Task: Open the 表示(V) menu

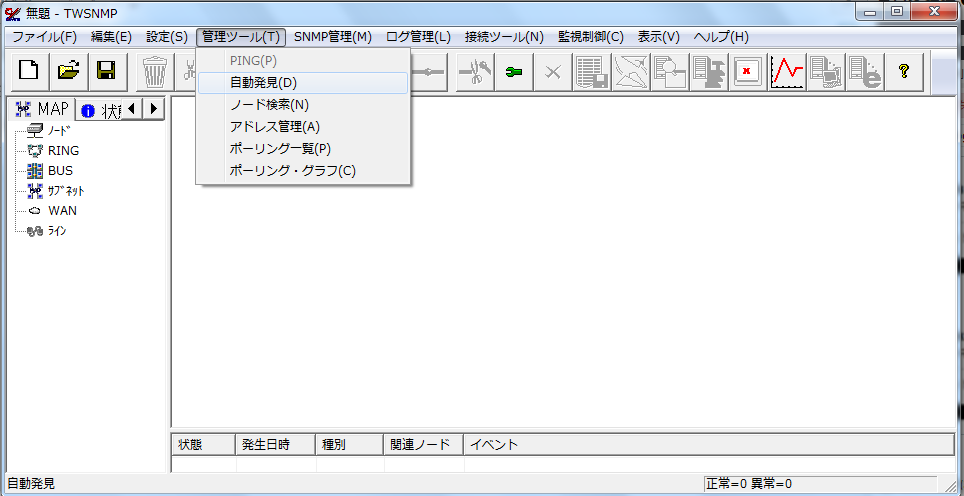Action: pyautogui.click(x=658, y=37)
